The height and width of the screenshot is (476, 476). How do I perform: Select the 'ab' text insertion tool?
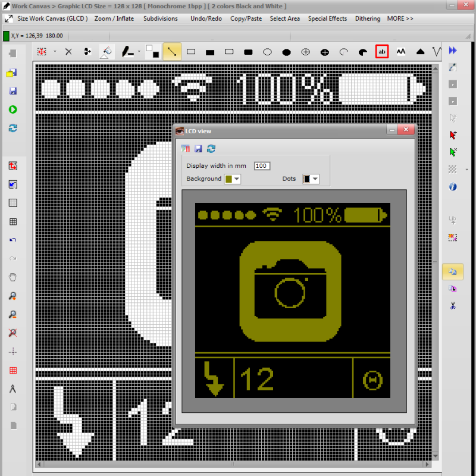point(382,52)
